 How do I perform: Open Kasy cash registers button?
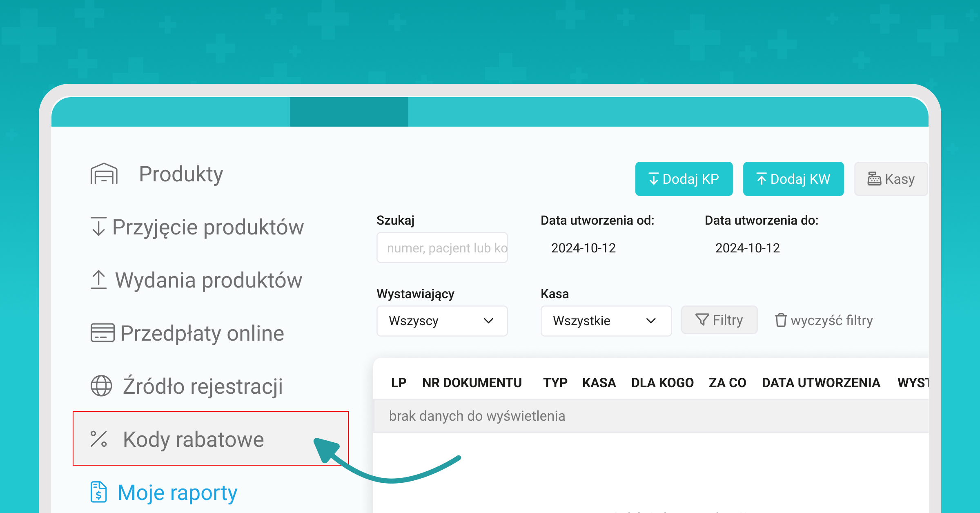point(891,179)
